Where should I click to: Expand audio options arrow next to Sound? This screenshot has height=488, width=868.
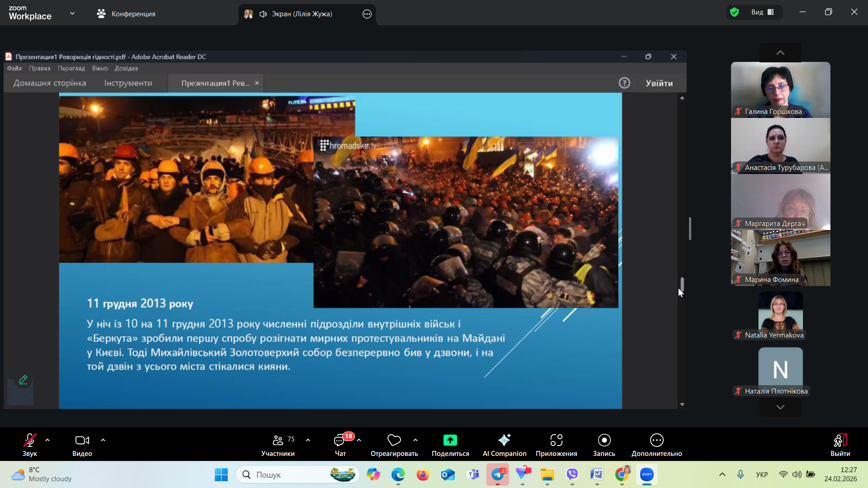click(x=47, y=440)
